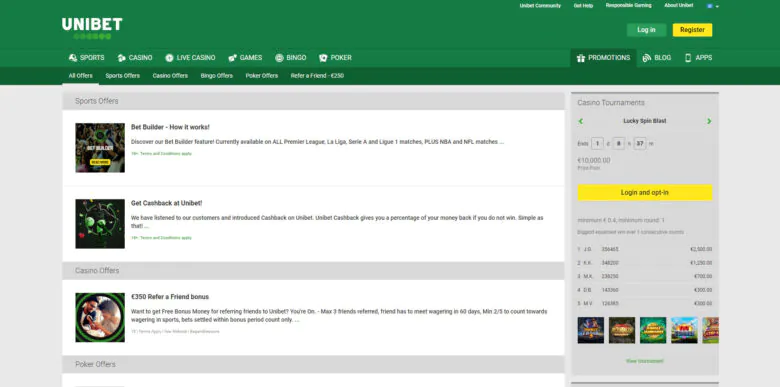Click the Bingo ball icon
Image resolution: width=780 pixels, height=387 pixels.
click(279, 58)
